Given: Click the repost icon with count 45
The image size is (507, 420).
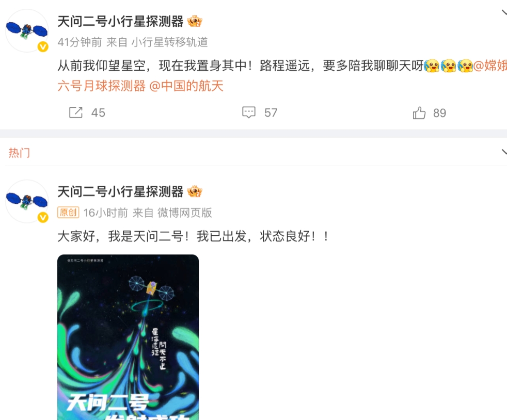Looking at the screenshot, I should tap(76, 112).
